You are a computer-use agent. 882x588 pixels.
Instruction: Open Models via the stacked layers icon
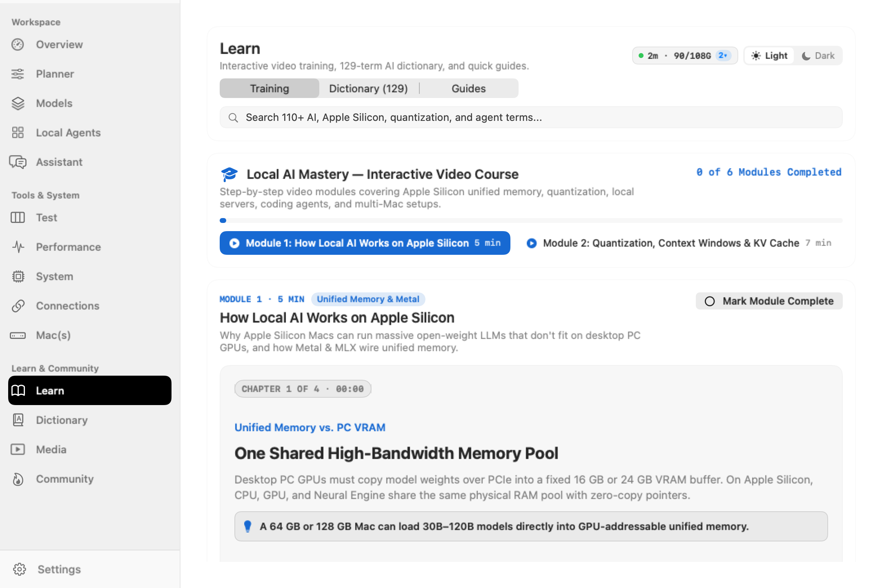click(x=18, y=103)
